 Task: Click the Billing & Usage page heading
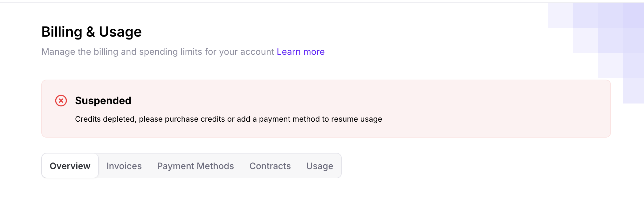(x=92, y=32)
